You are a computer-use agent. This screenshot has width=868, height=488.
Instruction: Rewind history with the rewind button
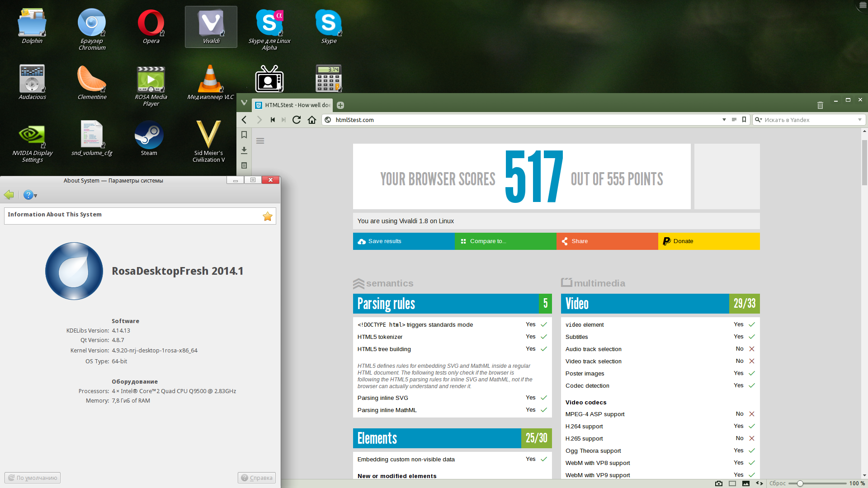[273, 120]
